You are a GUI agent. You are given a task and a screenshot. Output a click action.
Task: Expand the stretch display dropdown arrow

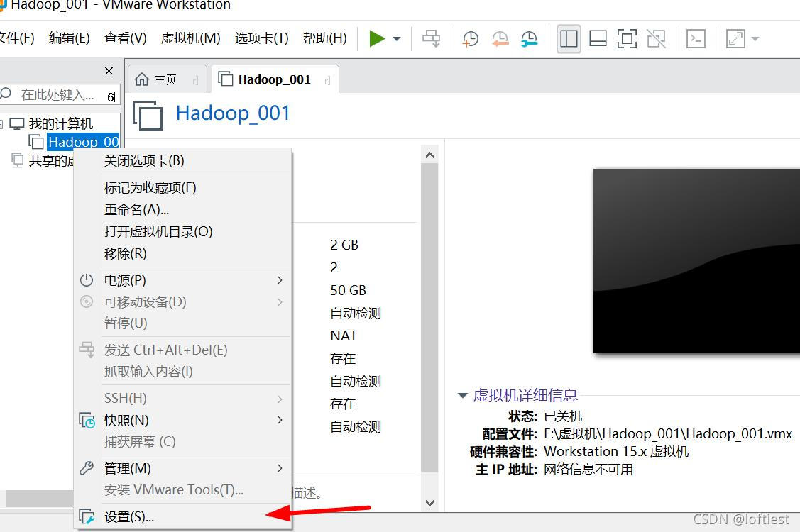pos(755,39)
